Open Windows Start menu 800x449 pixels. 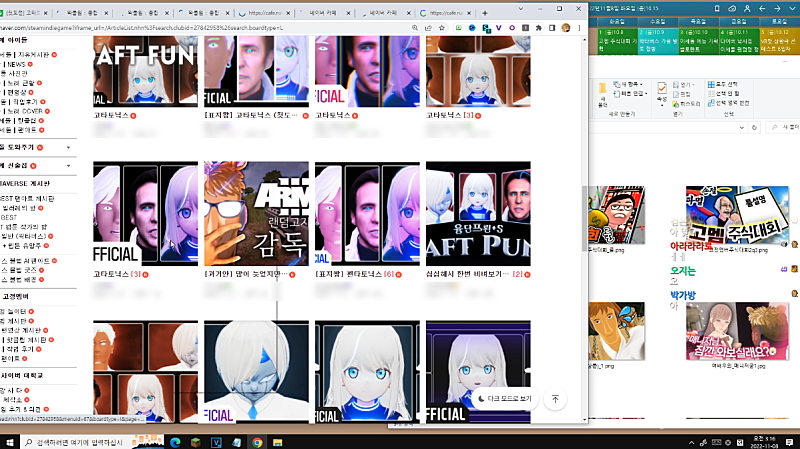point(9,442)
